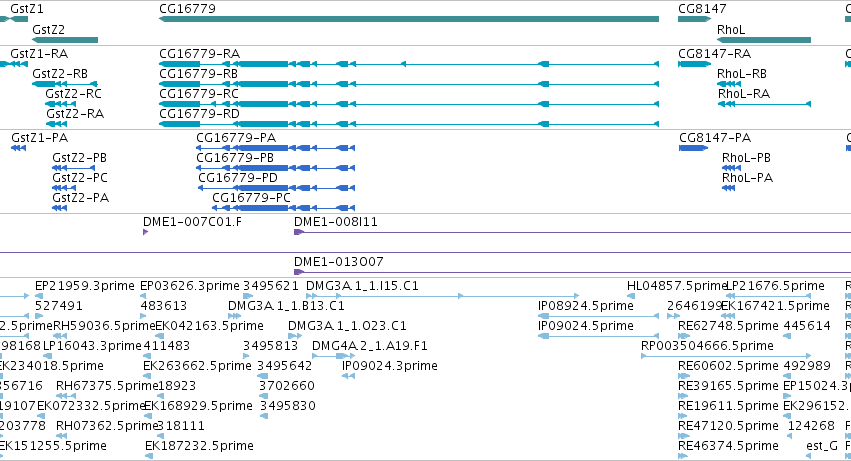Click protein CG16779-PC
Image resolution: width=851 pixels, height=461 pixels.
pos(251,198)
